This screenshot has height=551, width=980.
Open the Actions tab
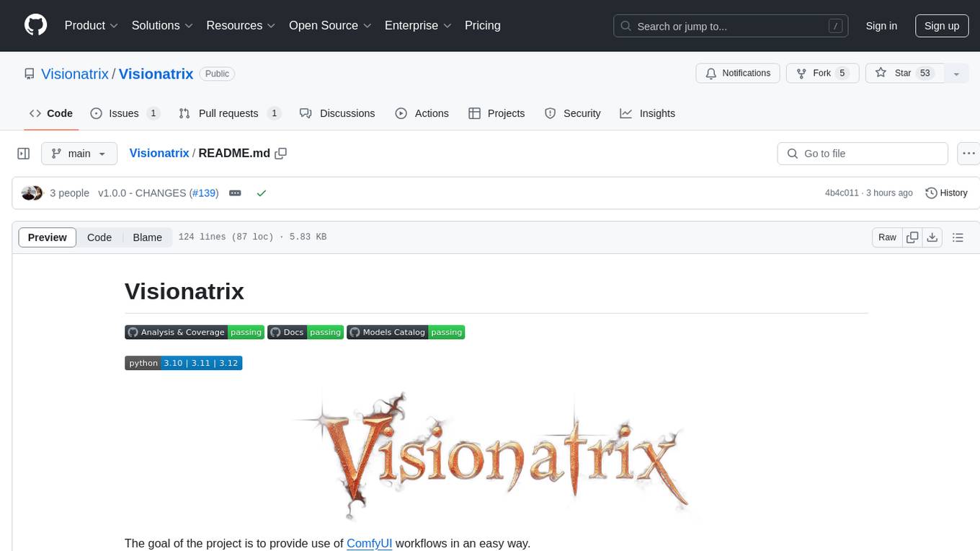point(422,113)
